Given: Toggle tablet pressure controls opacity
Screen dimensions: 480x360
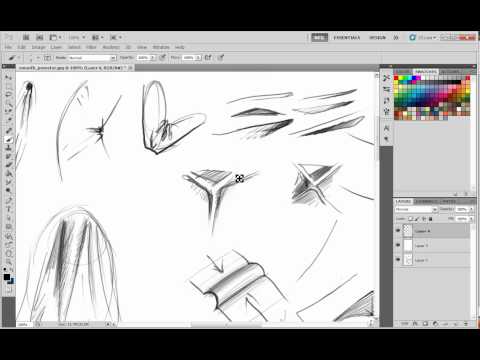Looking at the screenshot, I should click(x=163, y=57).
